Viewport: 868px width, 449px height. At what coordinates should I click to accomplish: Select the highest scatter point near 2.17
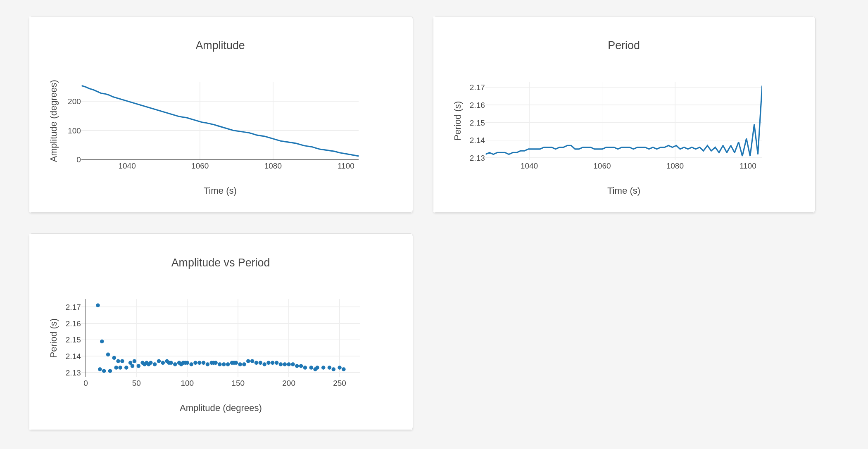tap(98, 306)
